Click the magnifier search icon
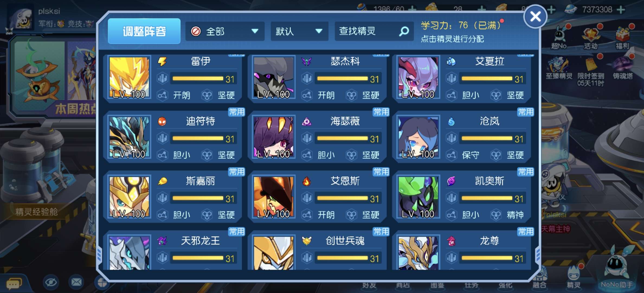Viewport: 644px width, 293px height. (x=404, y=31)
